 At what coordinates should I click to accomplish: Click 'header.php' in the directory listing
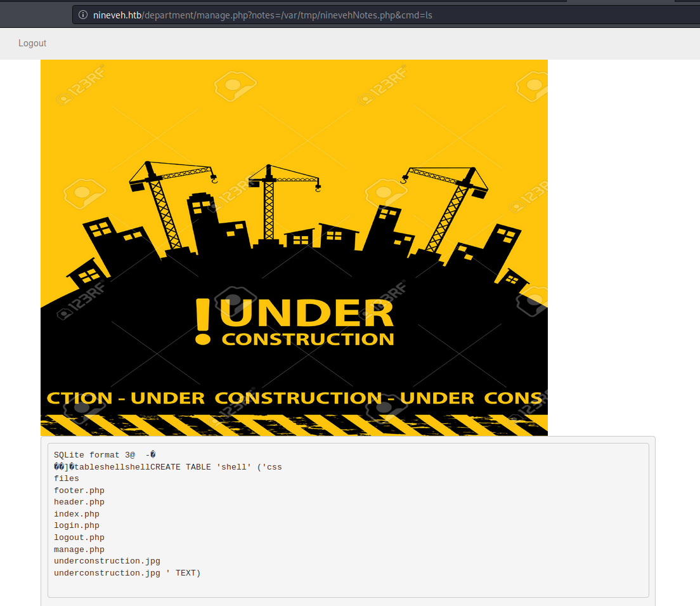pyautogui.click(x=79, y=503)
